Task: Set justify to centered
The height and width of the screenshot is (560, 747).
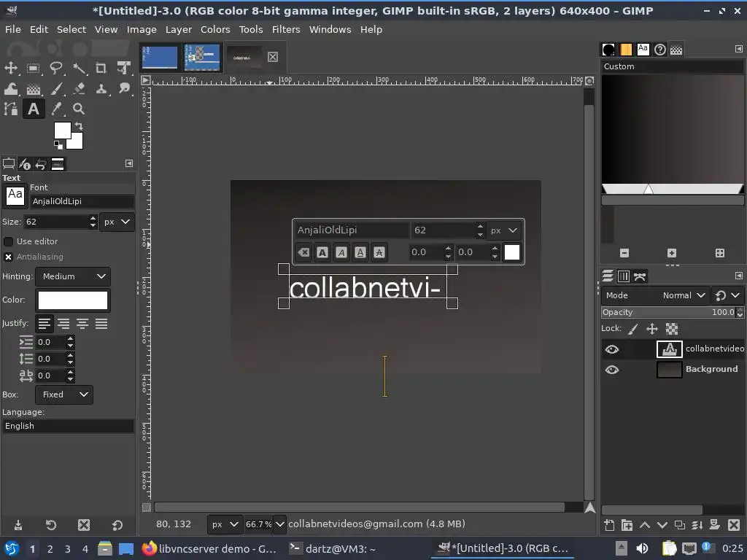Action: pos(82,324)
